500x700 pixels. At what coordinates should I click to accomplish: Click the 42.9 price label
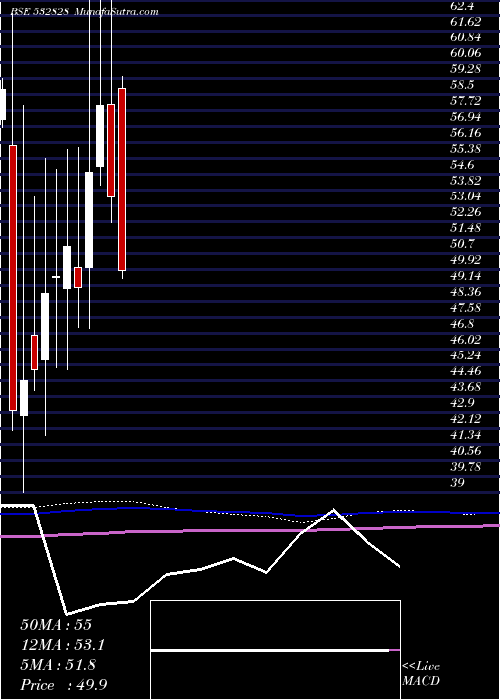coord(461,404)
